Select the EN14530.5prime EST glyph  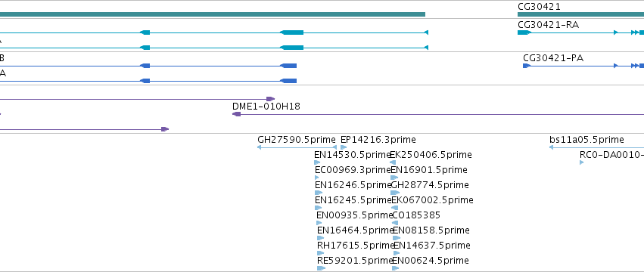317,162
